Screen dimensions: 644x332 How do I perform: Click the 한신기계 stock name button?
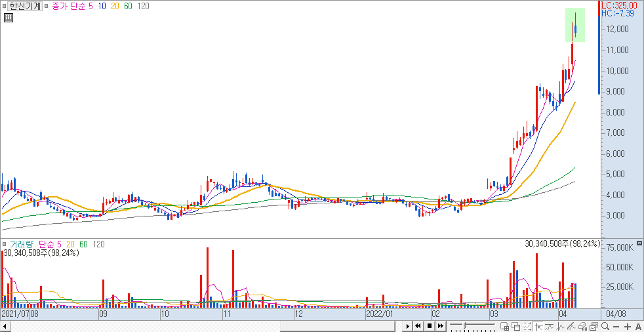(x=26, y=6)
